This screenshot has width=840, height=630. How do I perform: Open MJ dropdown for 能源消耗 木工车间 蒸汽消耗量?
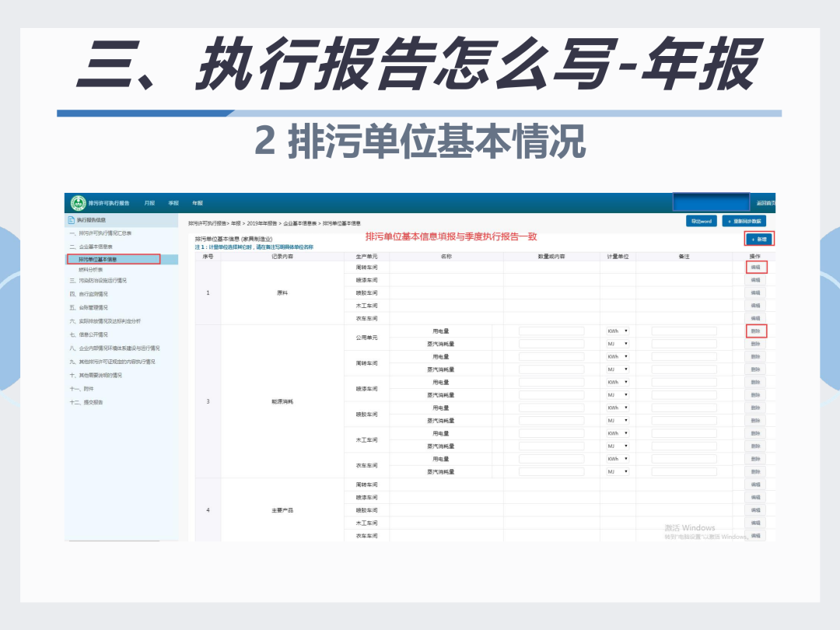pyautogui.click(x=618, y=446)
